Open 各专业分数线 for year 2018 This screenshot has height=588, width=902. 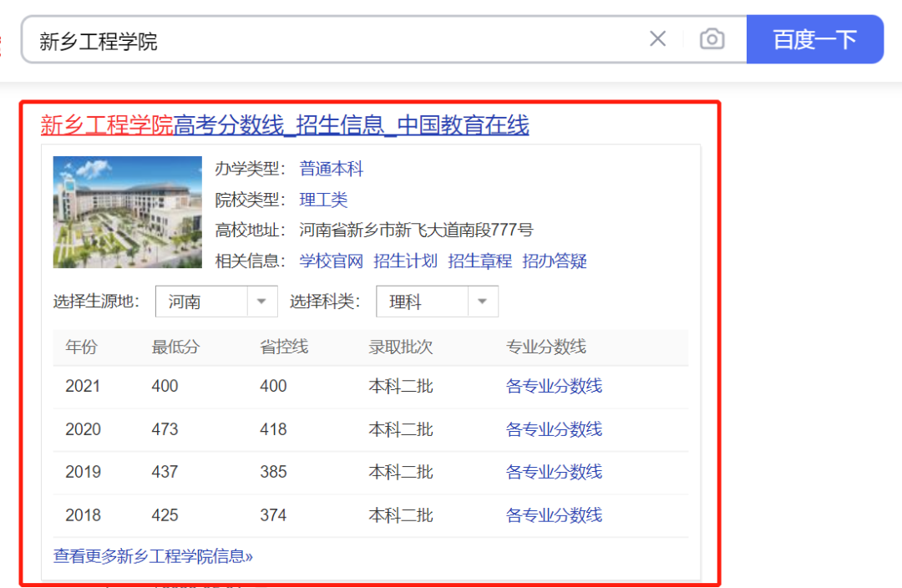[x=554, y=515]
